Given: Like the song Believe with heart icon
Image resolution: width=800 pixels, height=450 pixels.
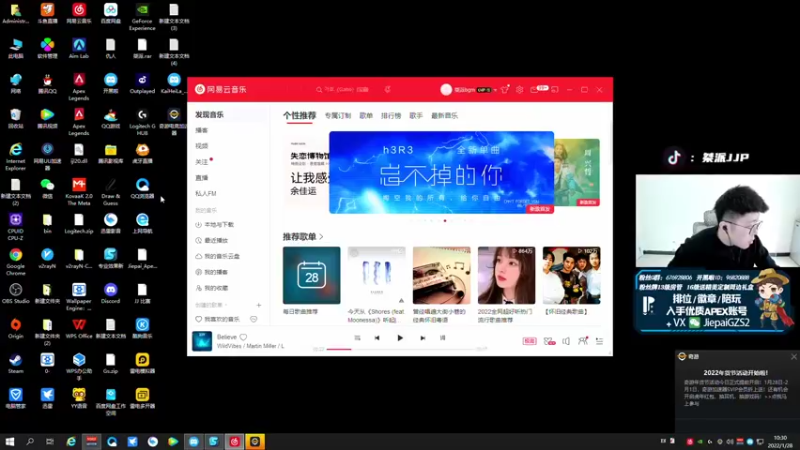Looking at the screenshot, I should click(x=243, y=337).
